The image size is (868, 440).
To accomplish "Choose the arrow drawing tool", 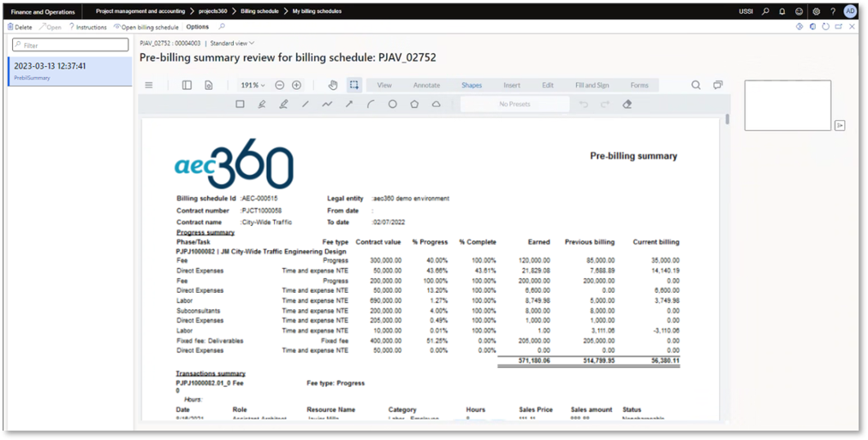I will (x=348, y=104).
